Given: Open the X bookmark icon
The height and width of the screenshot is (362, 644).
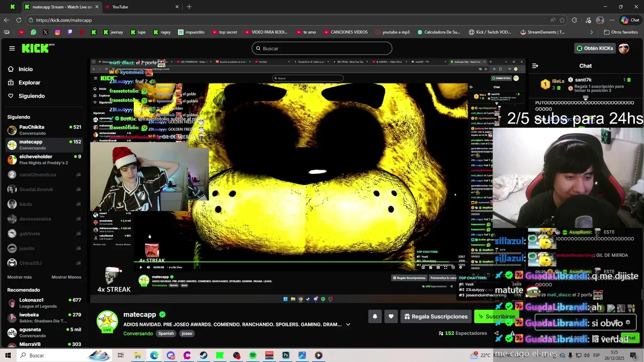Looking at the screenshot, I should [x=45, y=32].
